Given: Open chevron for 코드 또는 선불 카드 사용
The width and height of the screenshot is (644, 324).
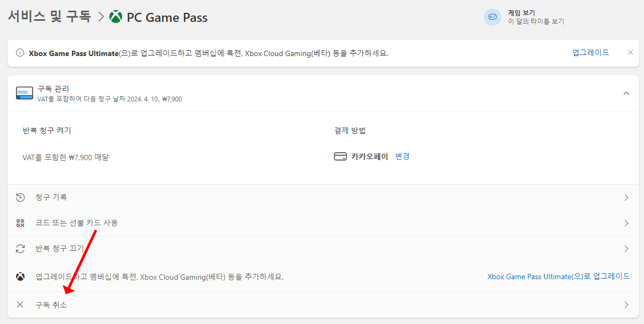Looking at the screenshot, I should [626, 223].
